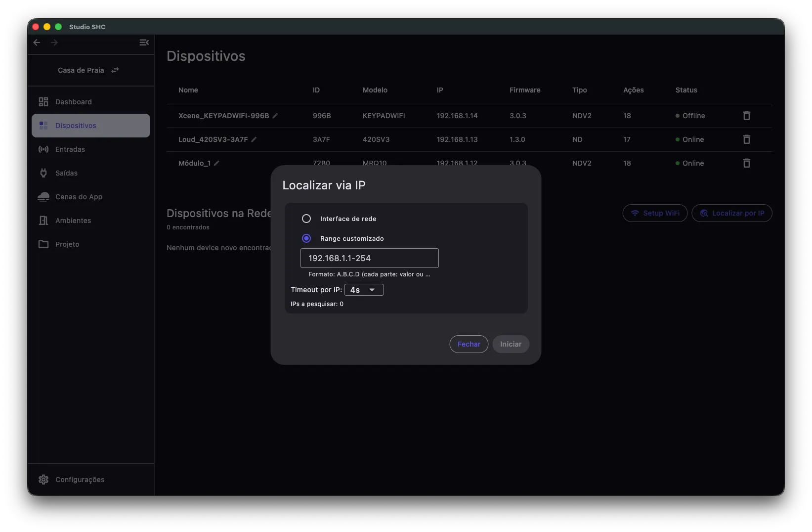Click the Modelo column header

pos(375,90)
